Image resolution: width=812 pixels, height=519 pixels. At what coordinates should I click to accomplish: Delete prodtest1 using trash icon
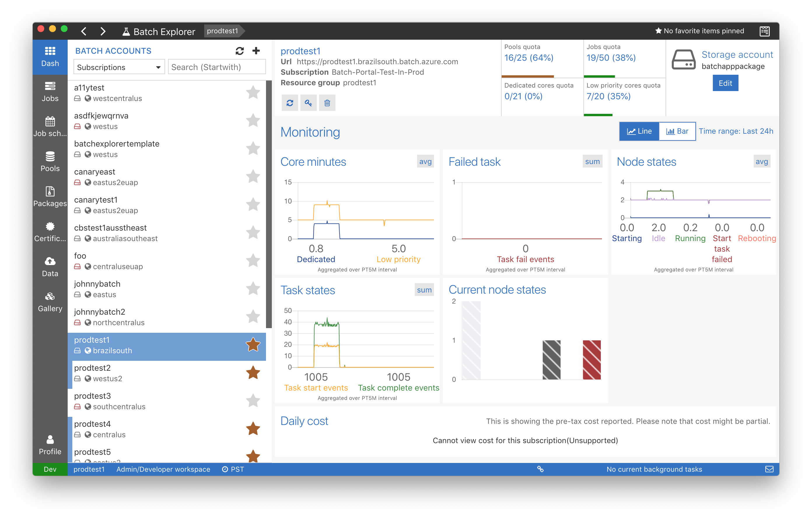[x=327, y=102]
